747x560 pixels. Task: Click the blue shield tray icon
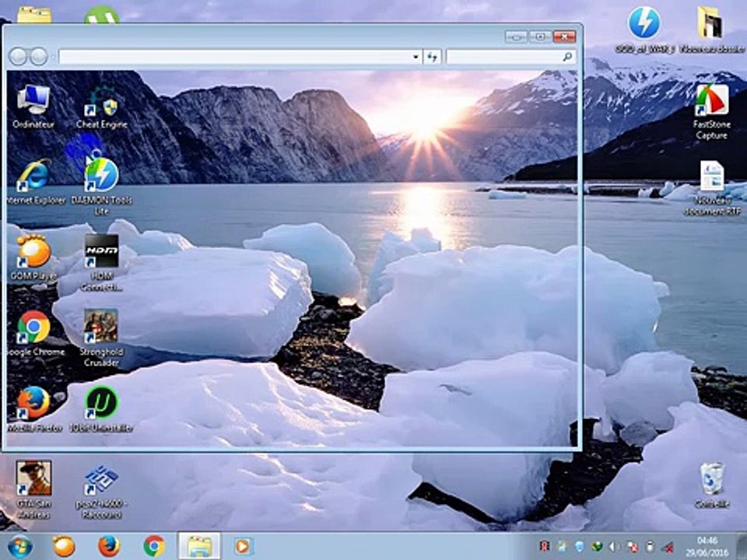[x=580, y=547]
